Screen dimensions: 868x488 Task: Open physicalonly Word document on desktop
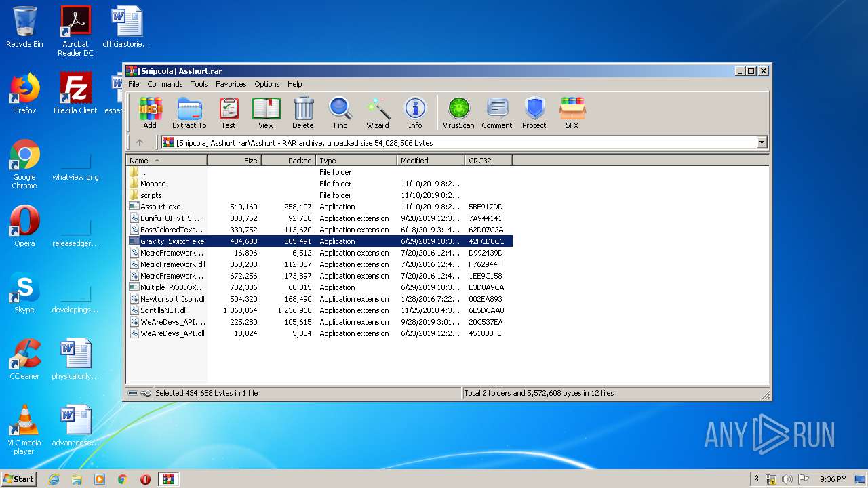pos(75,359)
